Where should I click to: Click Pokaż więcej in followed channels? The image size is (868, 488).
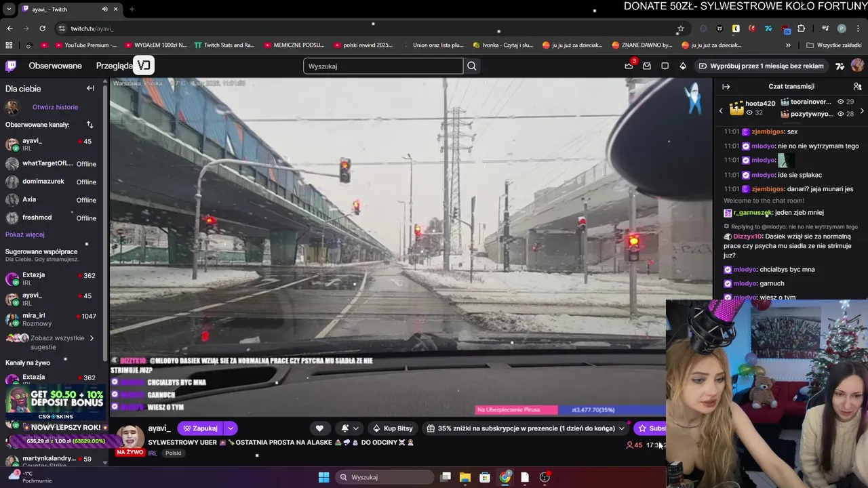(x=25, y=235)
